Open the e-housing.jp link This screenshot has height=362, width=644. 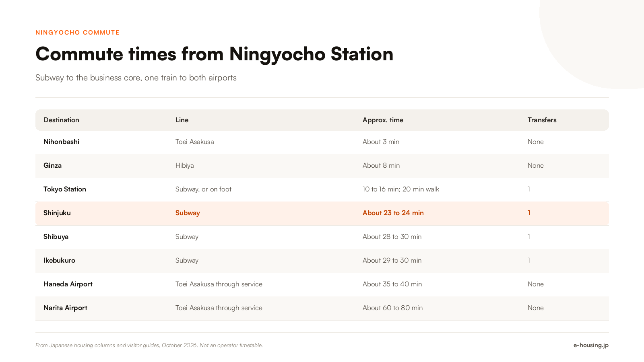tap(591, 345)
